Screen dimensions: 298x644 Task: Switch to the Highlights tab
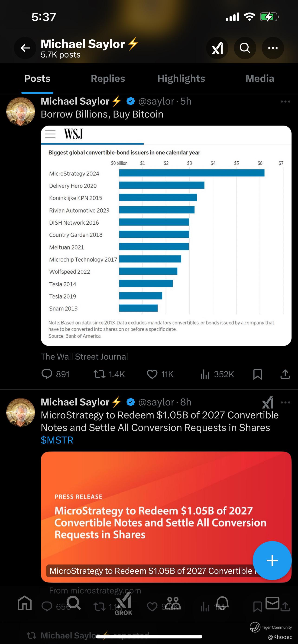(181, 79)
